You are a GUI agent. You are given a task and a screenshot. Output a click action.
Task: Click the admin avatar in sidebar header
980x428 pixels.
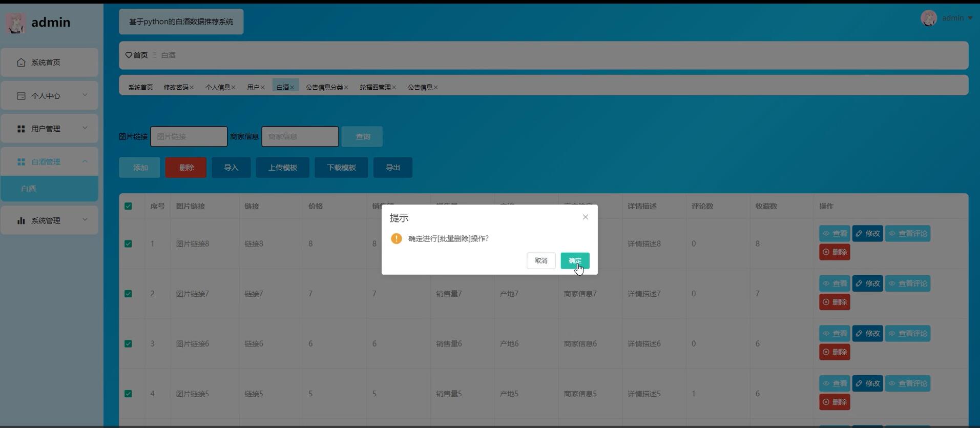point(15,23)
